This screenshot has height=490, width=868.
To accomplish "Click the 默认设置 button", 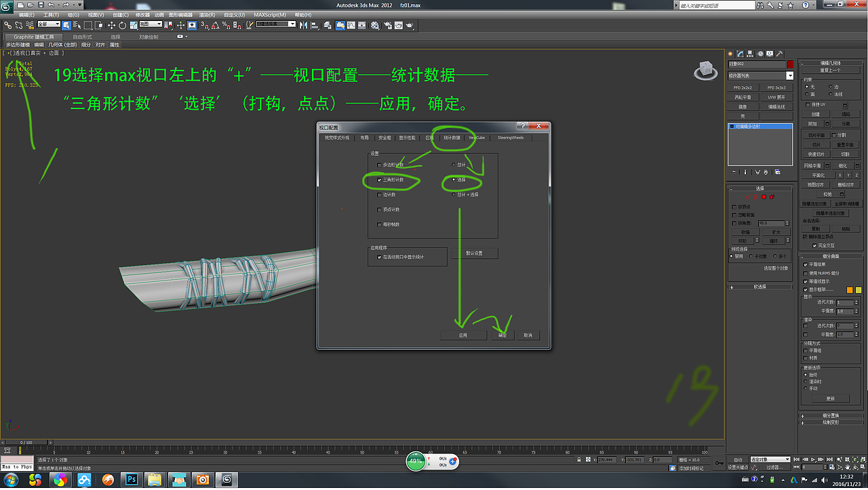I will [x=475, y=253].
